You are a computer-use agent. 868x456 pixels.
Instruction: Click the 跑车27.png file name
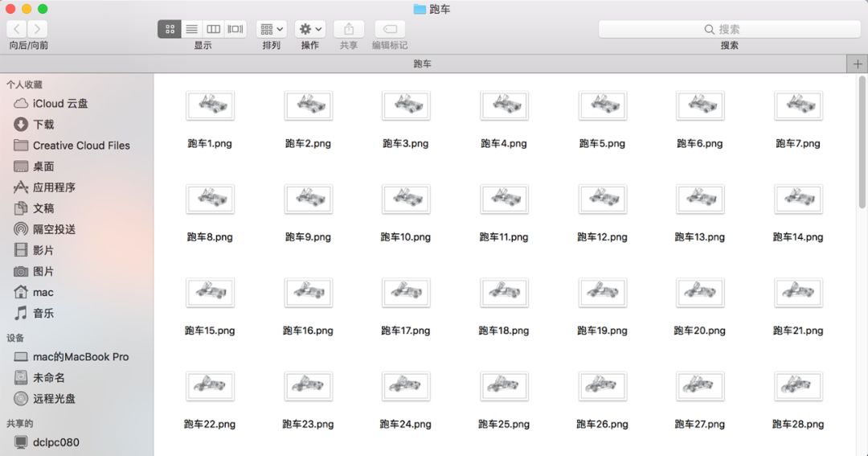tap(700, 425)
